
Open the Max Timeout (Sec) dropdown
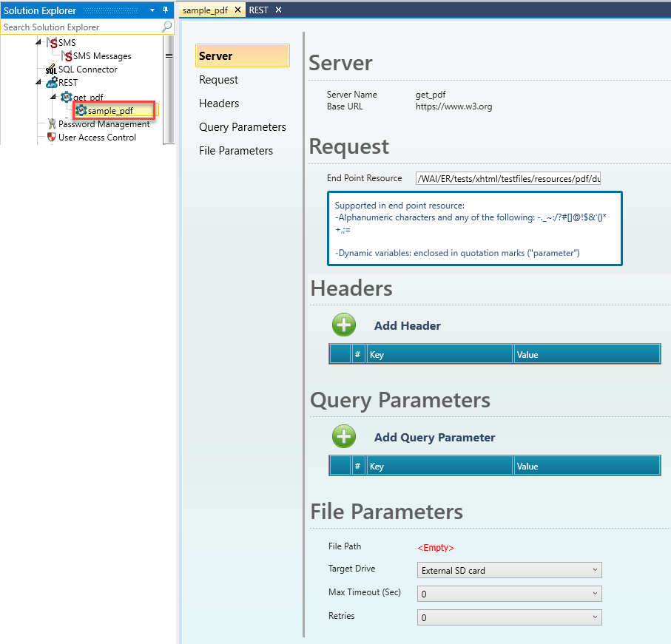[509, 594]
